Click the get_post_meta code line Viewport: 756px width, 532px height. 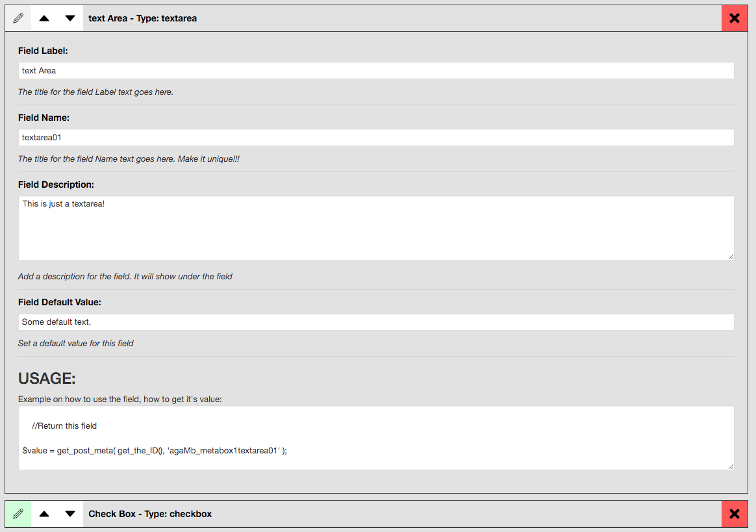click(155, 451)
